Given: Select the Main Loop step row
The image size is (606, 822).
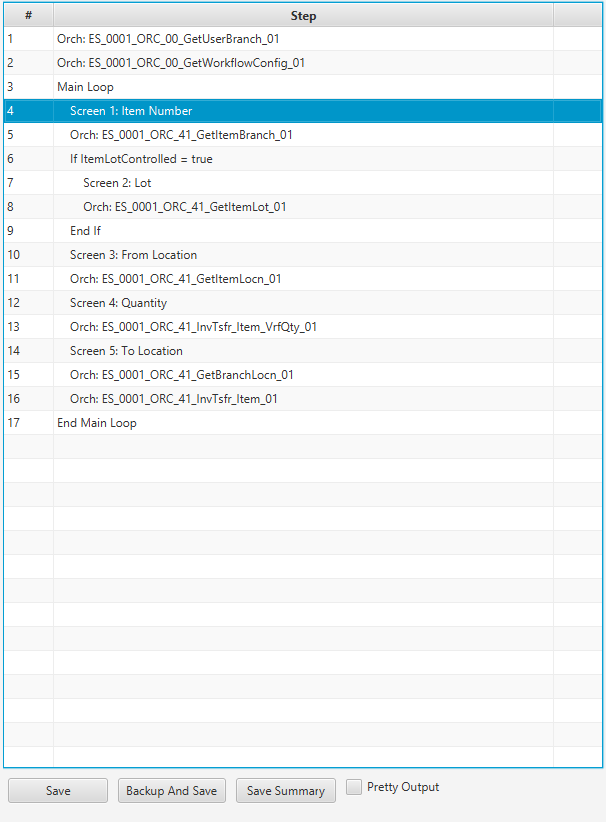Looking at the screenshot, I should click(x=303, y=87).
